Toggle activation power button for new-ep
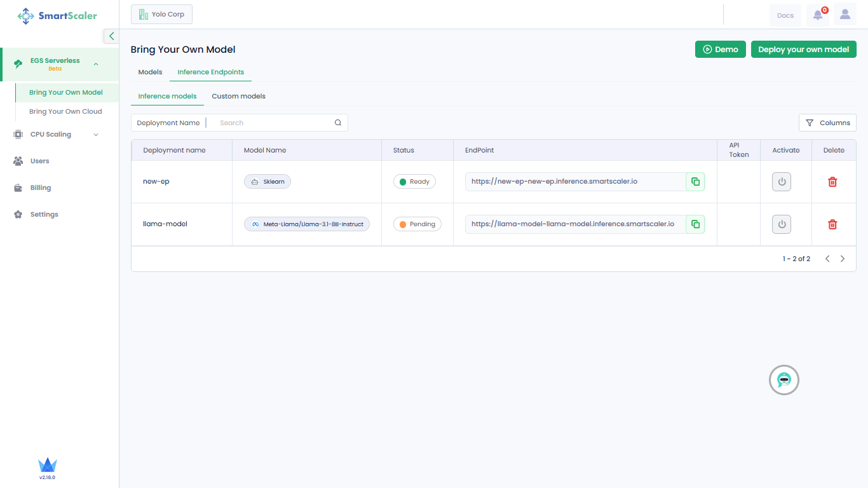Viewport: 868px width, 488px height. coord(782,182)
